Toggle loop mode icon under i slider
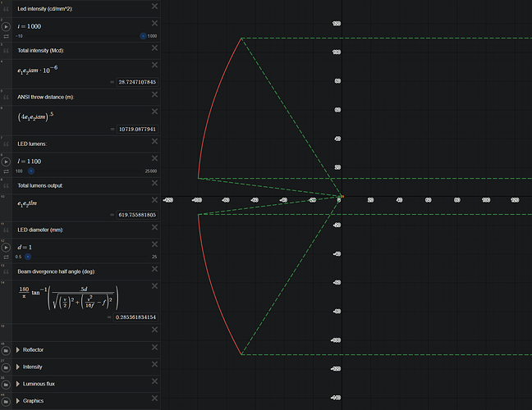 click(6, 36)
